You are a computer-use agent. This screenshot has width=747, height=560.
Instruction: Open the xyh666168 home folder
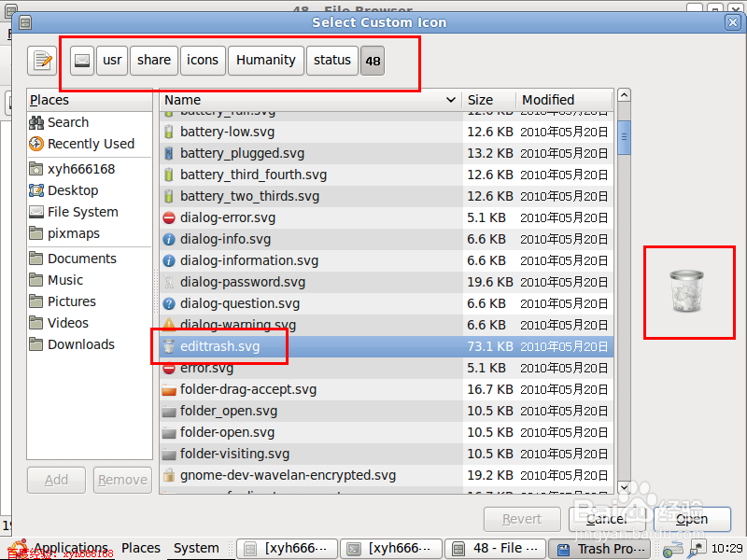point(90,169)
